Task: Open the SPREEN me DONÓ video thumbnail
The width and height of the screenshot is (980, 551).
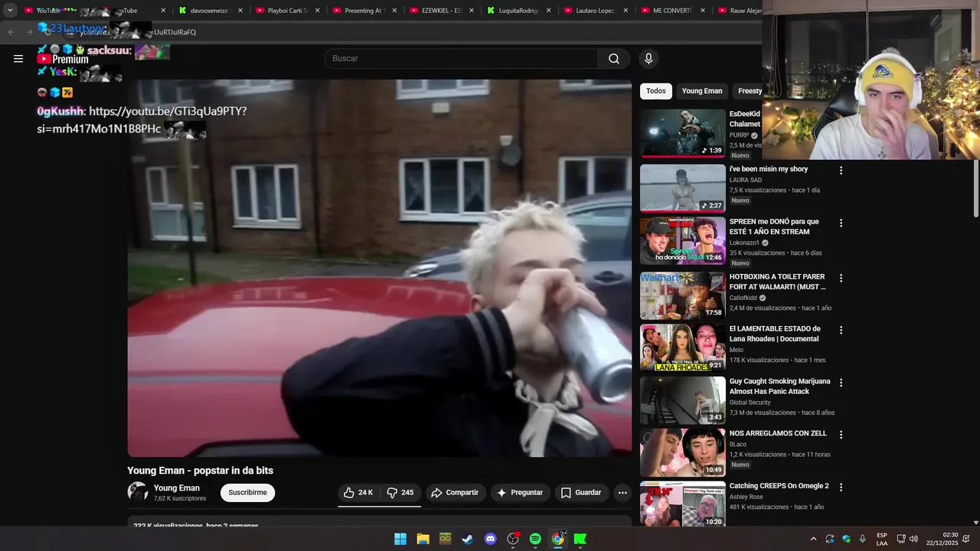Action: pos(683,240)
